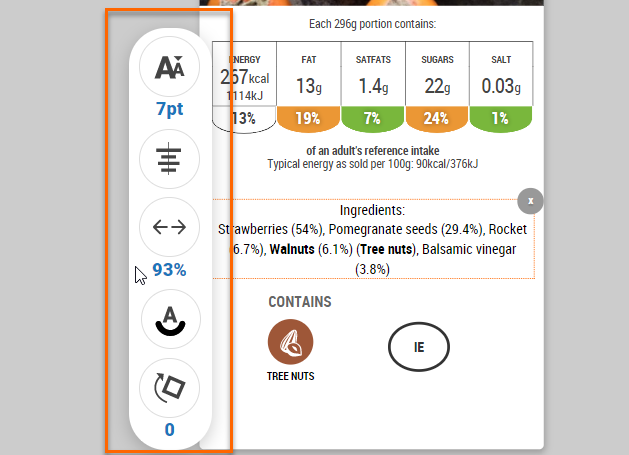This screenshot has height=455, width=629.
Task: Click the IE oval mark
Action: [419, 348]
